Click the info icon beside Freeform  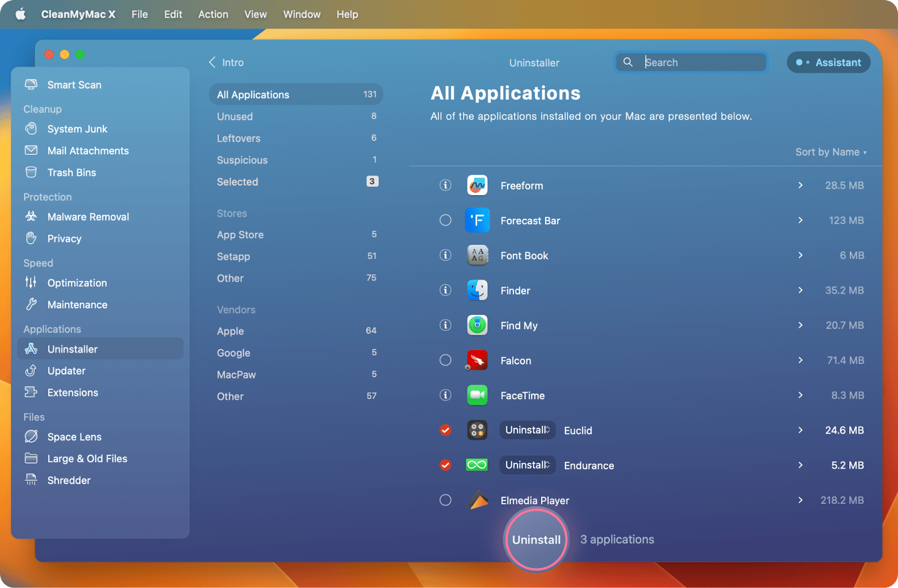[x=445, y=185]
